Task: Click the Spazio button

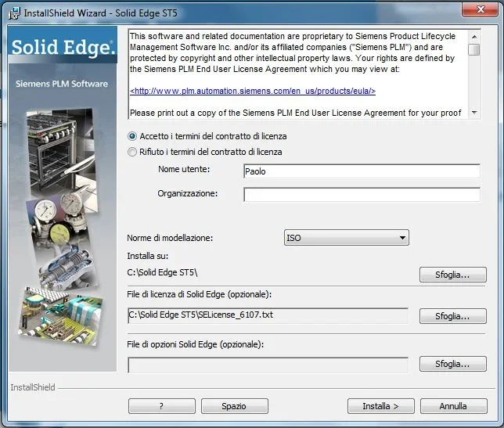Action: 234,406
